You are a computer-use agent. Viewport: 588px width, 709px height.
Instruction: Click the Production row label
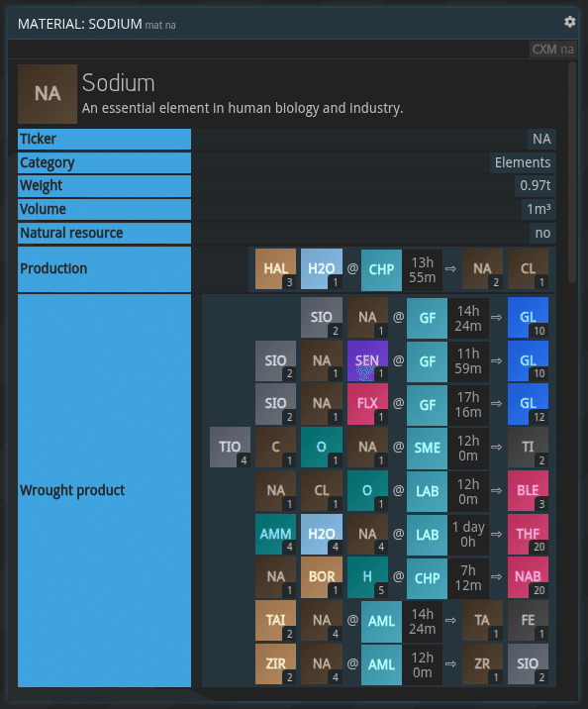click(104, 269)
